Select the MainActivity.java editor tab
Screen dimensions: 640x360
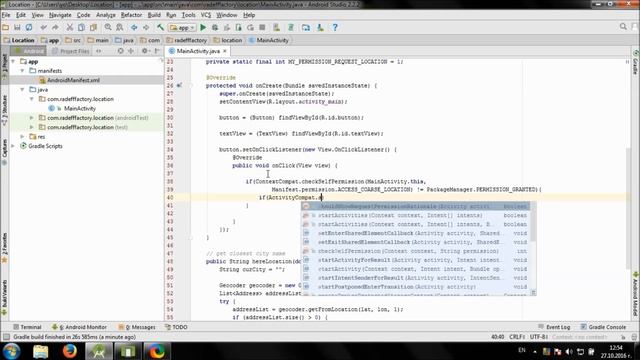pyautogui.click(x=198, y=51)
